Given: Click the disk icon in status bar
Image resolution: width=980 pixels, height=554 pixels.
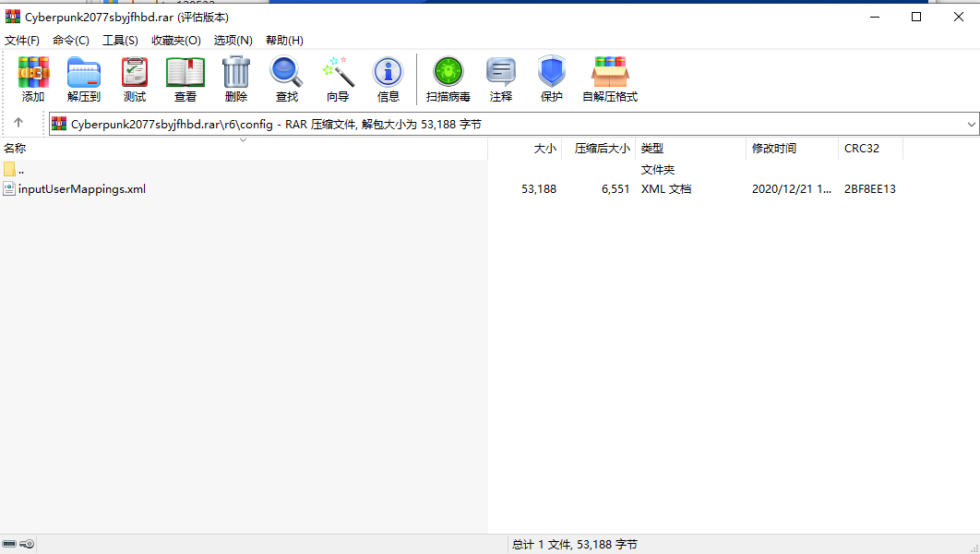Looking at the screenshot, I should tap(8, 544).
